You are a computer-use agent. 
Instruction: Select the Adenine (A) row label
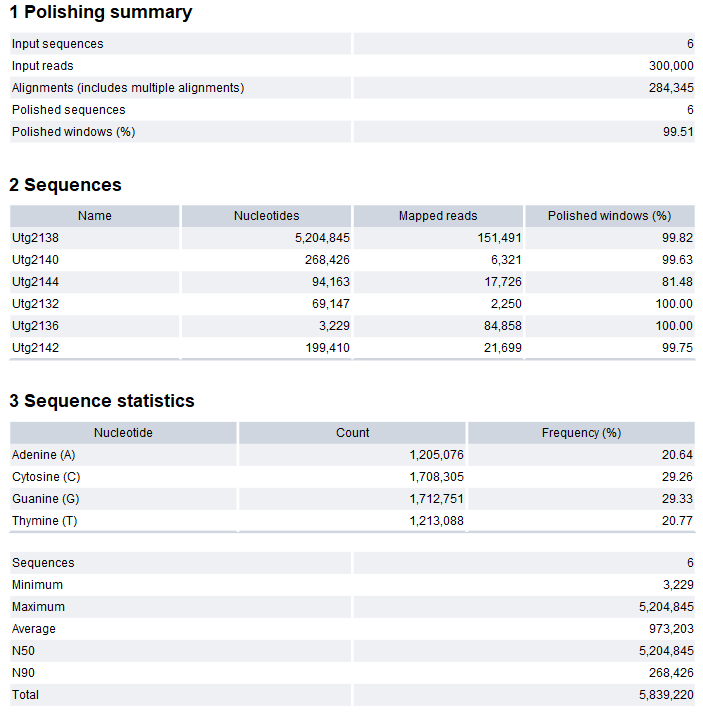tap(44, 455)
